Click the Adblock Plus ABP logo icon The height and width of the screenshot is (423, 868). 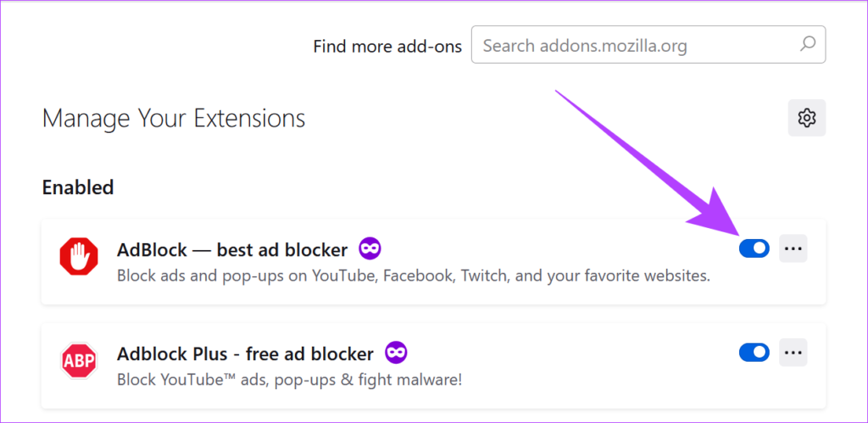(x=79, y=360)
